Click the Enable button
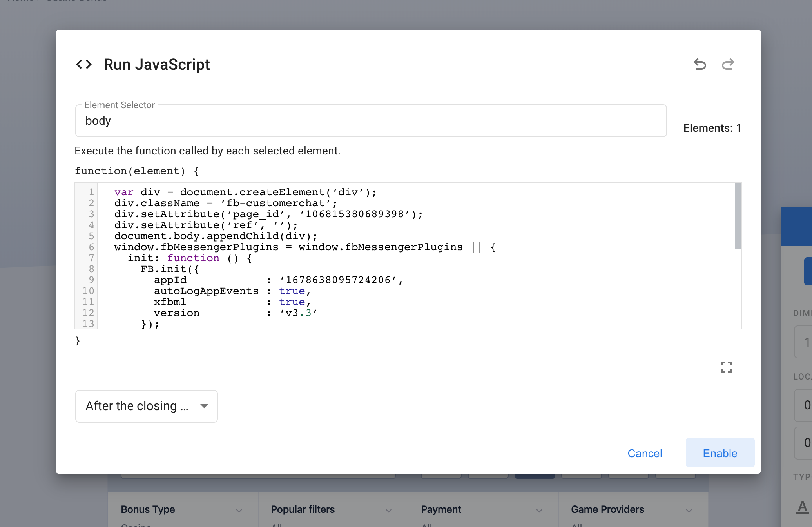This screenshot has width=812, height=527. tap(720, 453)
